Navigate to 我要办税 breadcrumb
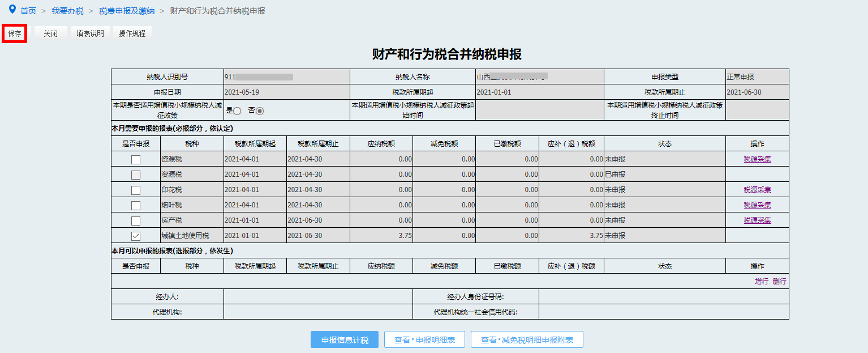Screen dimensions: 868x353 tap(67, 11)
